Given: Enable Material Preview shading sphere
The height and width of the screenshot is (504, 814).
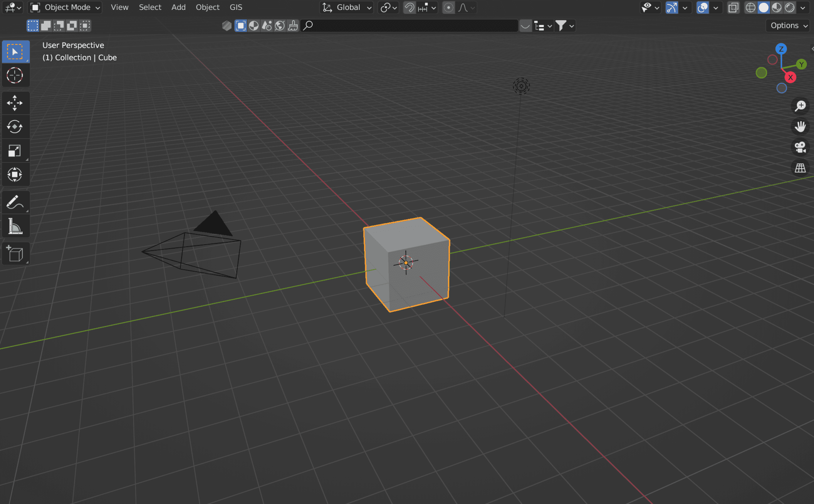Looking at the screenshot, I should coord(777,8).
